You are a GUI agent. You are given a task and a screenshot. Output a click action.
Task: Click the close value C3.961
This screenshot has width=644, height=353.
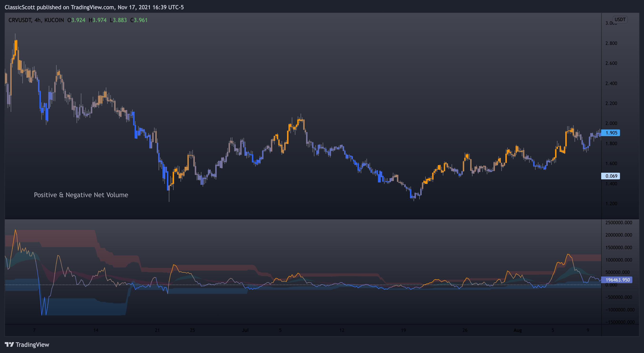point(139,20)
